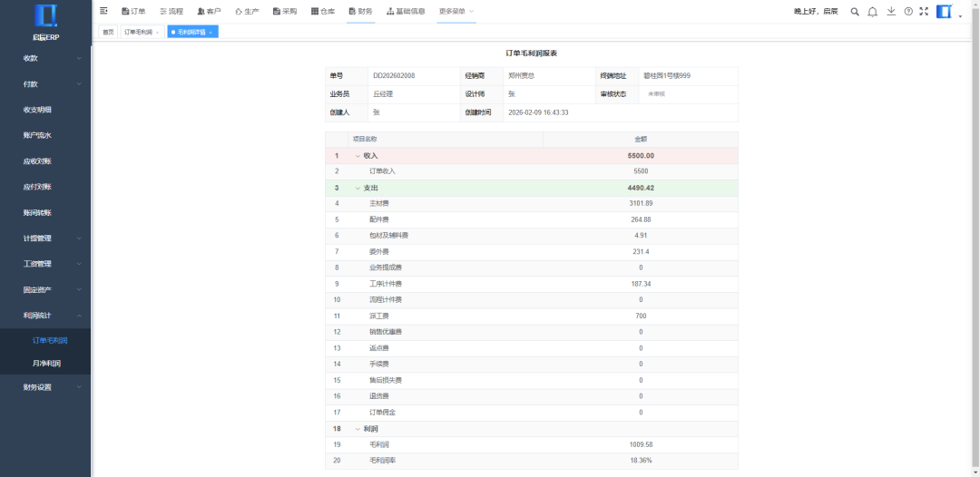
Task: Click the 启辰ERP logo in sidebar
Action: tap(45, 15)
